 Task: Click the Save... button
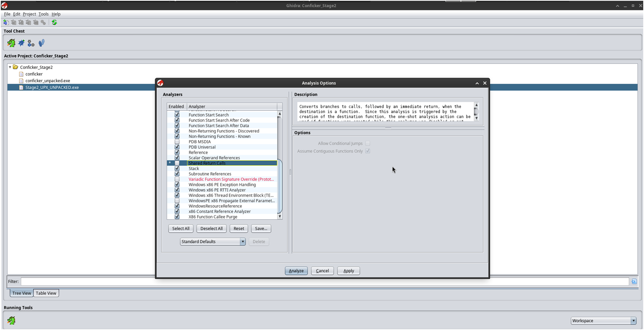point(261,229)
